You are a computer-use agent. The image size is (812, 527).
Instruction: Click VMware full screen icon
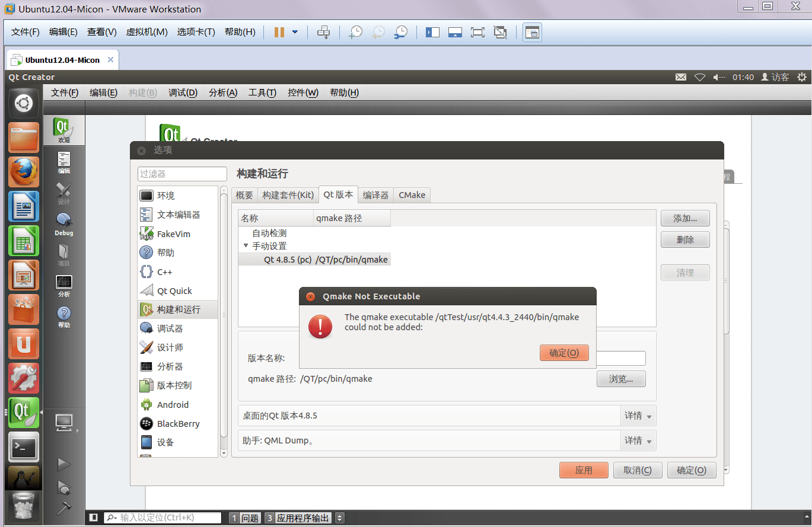[477, 32]
